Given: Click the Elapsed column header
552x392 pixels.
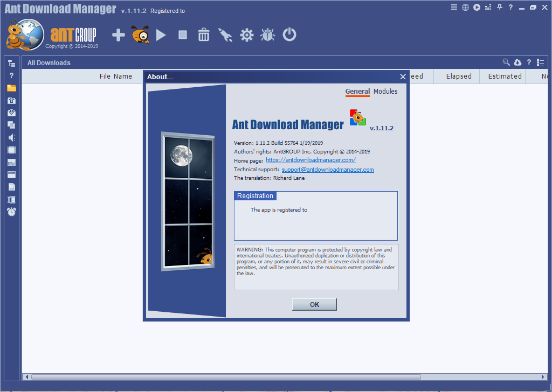Looking at the screenshot, I should point(459,76).
